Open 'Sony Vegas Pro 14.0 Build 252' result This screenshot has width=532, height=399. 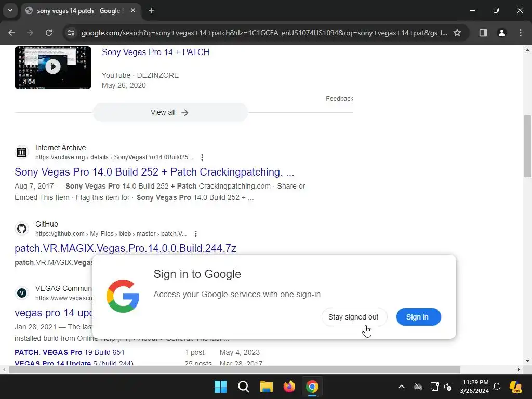[154, 172]
